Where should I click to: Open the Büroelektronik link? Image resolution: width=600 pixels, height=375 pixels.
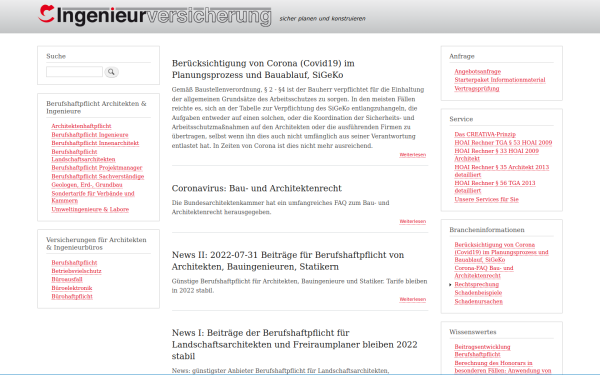coord(72,288)
